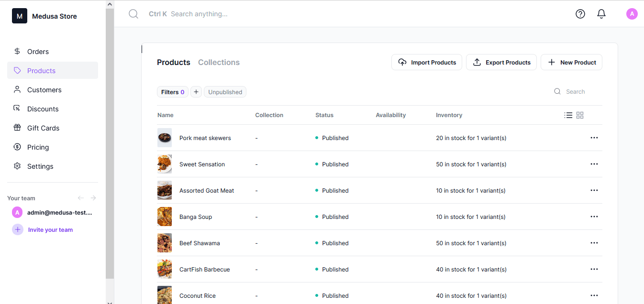Click the sidebar vertical scrollbar
The width and height of the screenshot is (644, 304).
[110, 143]
